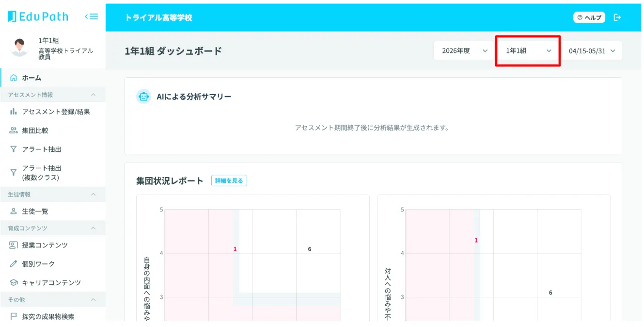
Task: Click the home icon next to ホーム
Action: pyautogui.click(x=14, y=78)
